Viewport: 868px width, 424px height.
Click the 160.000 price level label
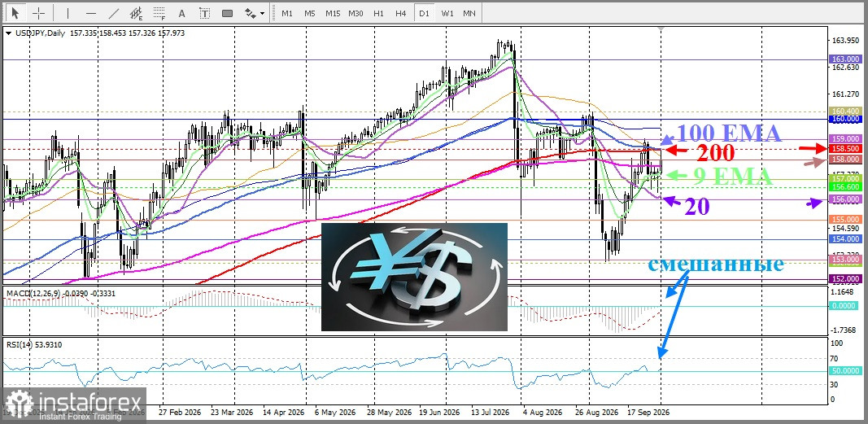(845, 119)
